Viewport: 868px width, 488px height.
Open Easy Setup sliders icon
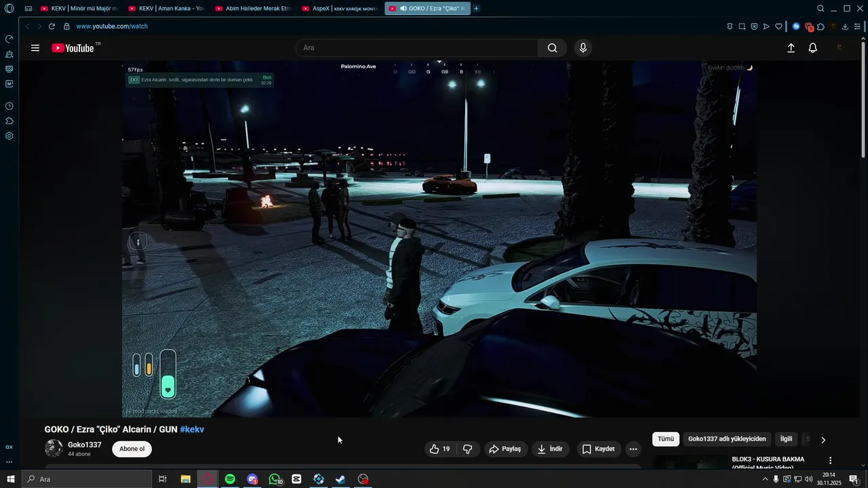(858, 26)
